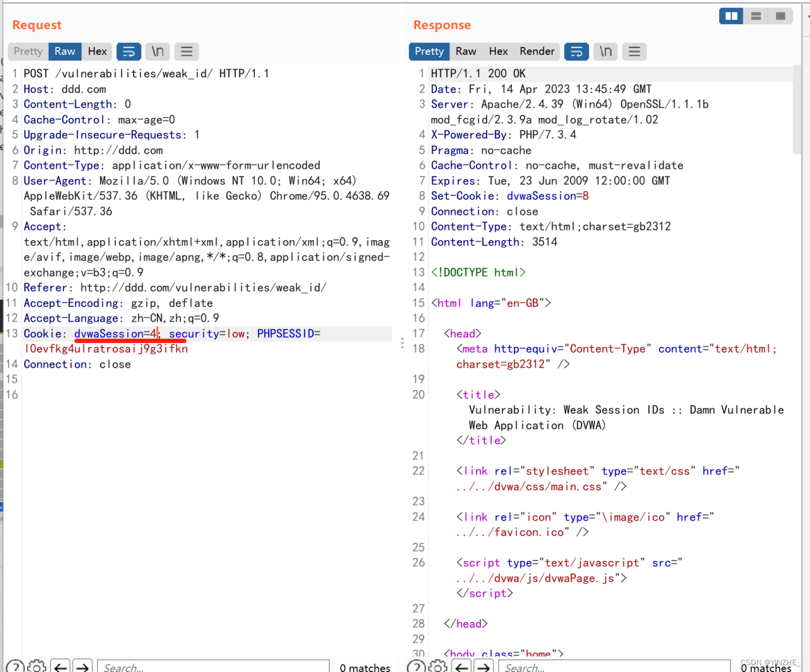Click Connection: close line in Request
The image size is (810, 672).
[x=77, y=364]
